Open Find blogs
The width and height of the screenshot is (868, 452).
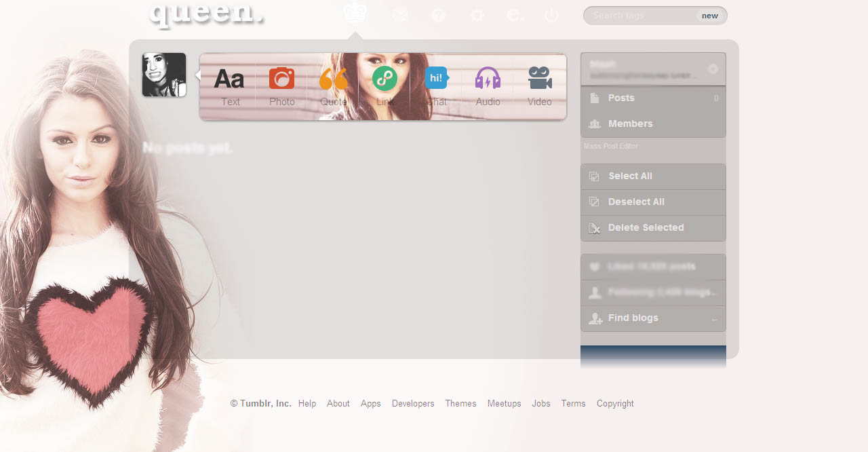[x=653, y=318]
